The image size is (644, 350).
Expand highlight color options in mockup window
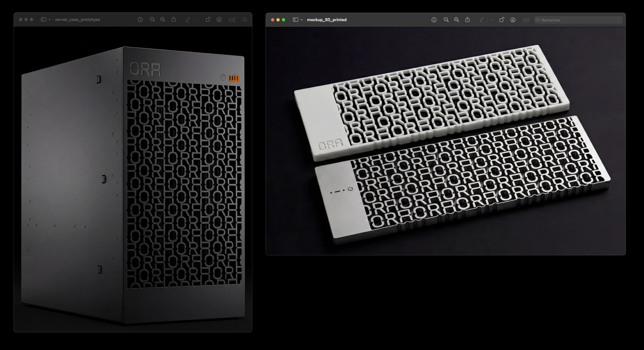pos(491,20)
